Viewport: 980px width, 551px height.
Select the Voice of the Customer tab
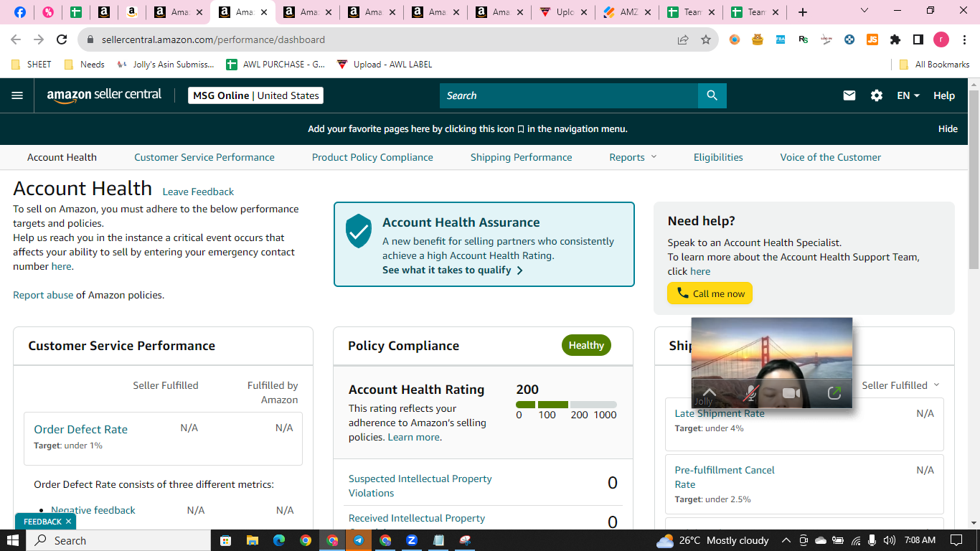point(831,157)
